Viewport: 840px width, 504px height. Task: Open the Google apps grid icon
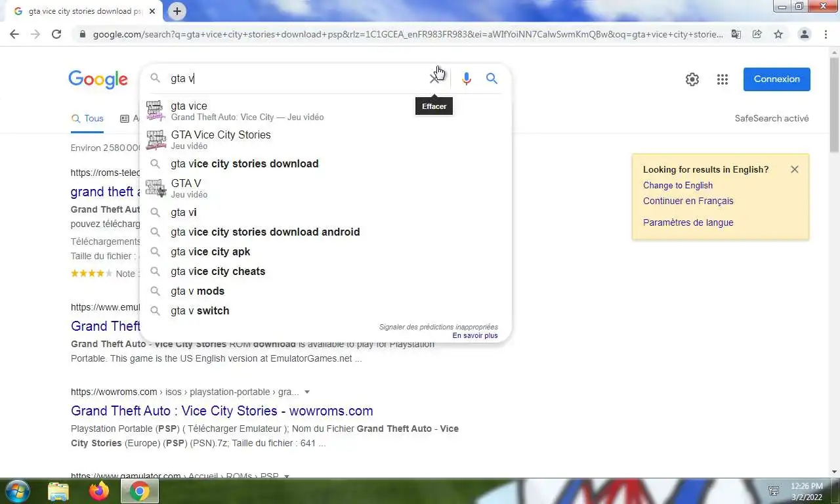723,79
